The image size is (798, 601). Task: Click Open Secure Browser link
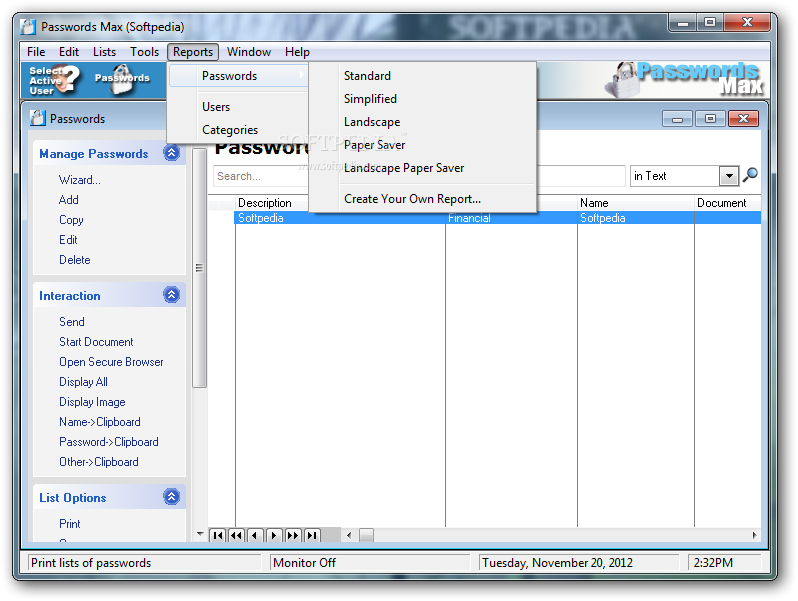pos(111,362)
